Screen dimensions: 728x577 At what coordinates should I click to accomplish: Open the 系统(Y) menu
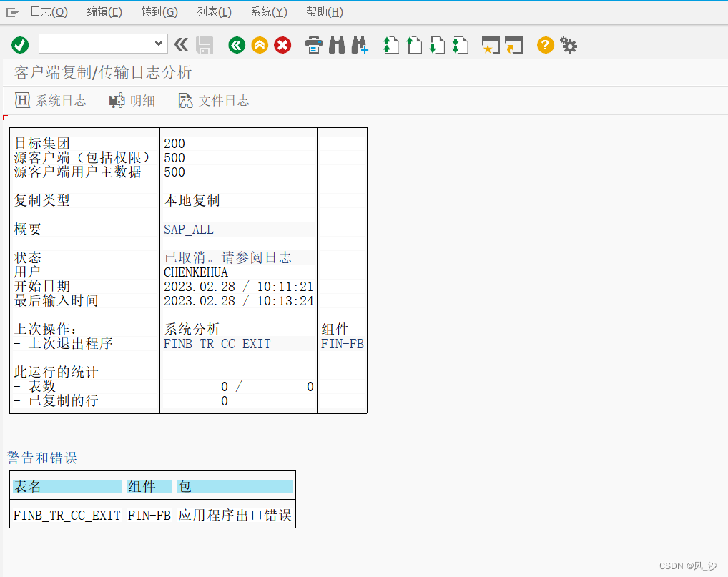click(269, 11)
